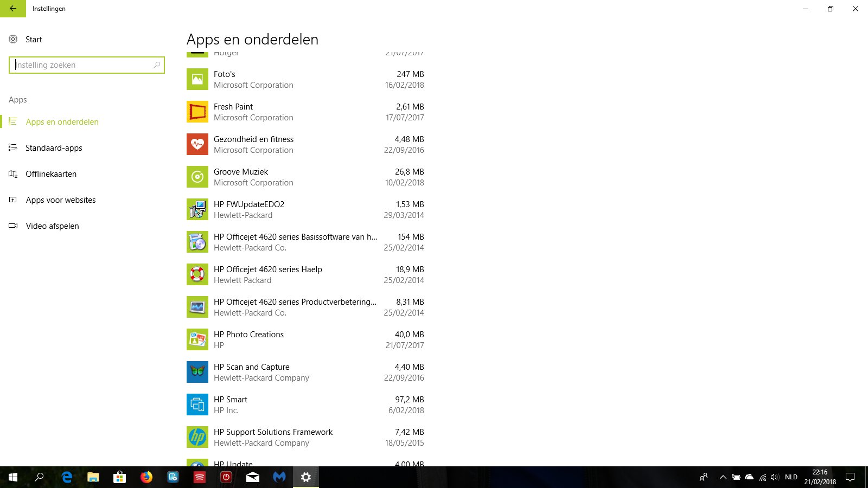Open the volume speaker tray icon

point(775,477)
